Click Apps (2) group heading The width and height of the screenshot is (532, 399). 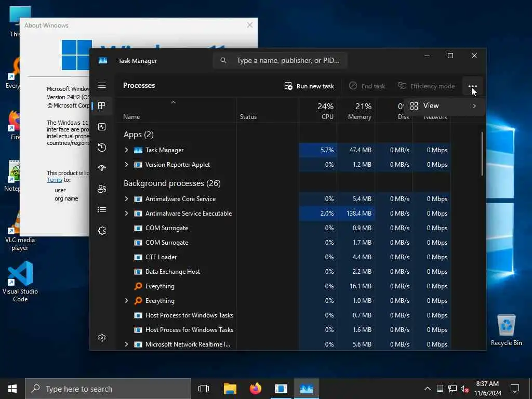pyautogui.click(x=138, y=135)
